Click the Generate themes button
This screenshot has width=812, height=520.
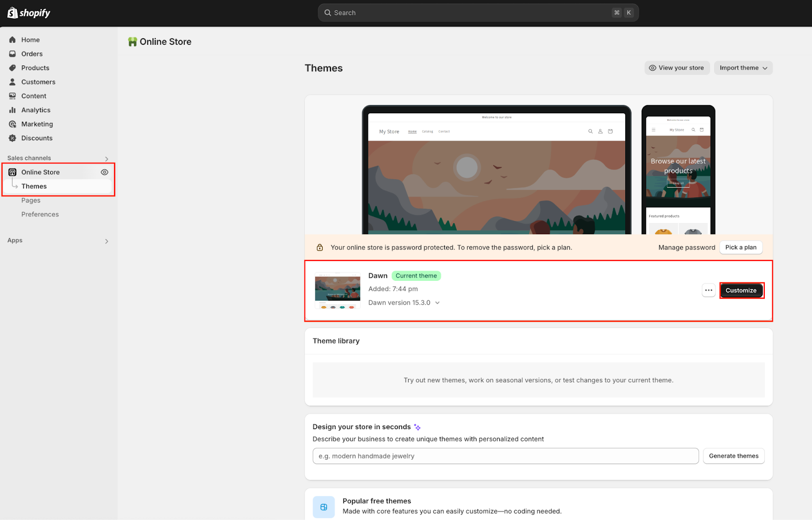(733, 456)
